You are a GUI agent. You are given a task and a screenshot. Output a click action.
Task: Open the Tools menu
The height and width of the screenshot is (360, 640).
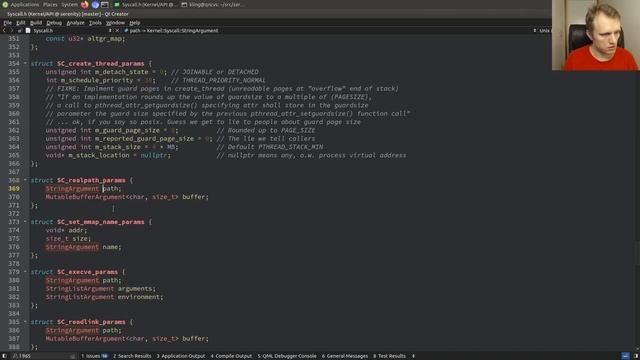[x=95, y=22]
